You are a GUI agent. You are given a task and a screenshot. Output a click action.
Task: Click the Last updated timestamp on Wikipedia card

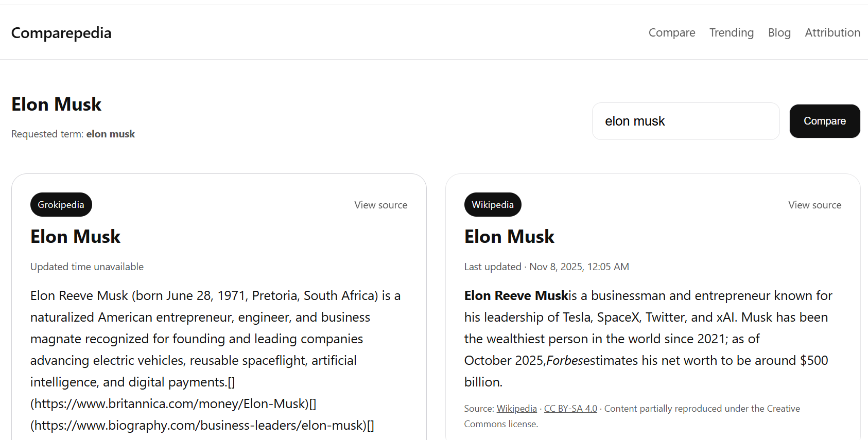pos(546,267)
